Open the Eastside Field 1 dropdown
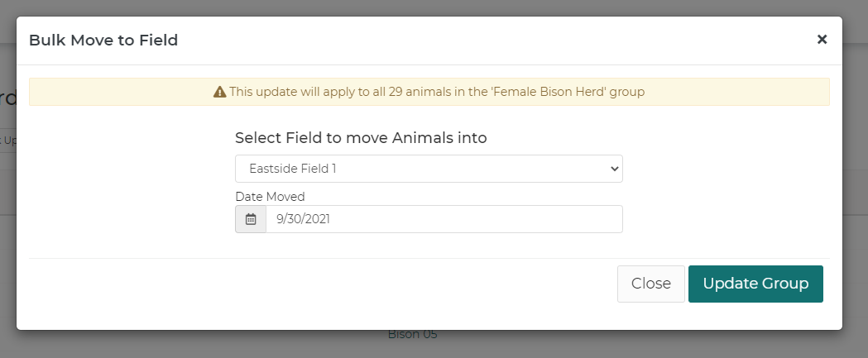This screenshot has width=868, height=358. (x=429, y=169)
